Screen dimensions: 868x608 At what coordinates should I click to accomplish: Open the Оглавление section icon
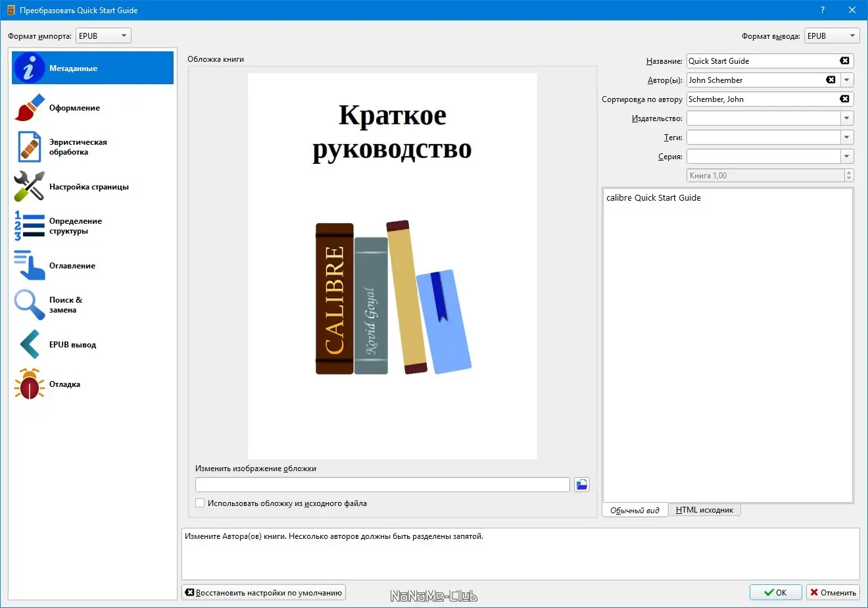click(29, 266)
